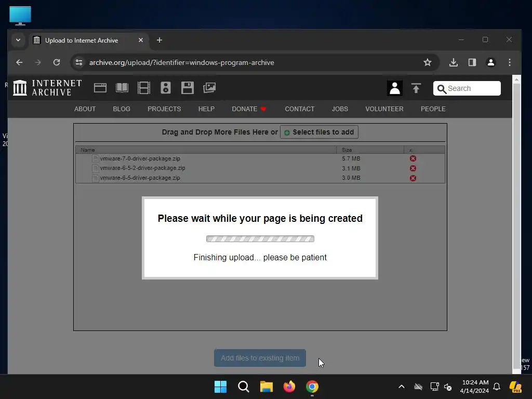The width and height of the screenshot is (532, 399).
Task: Open the BLOG menu link
Action: click(122, 109)
